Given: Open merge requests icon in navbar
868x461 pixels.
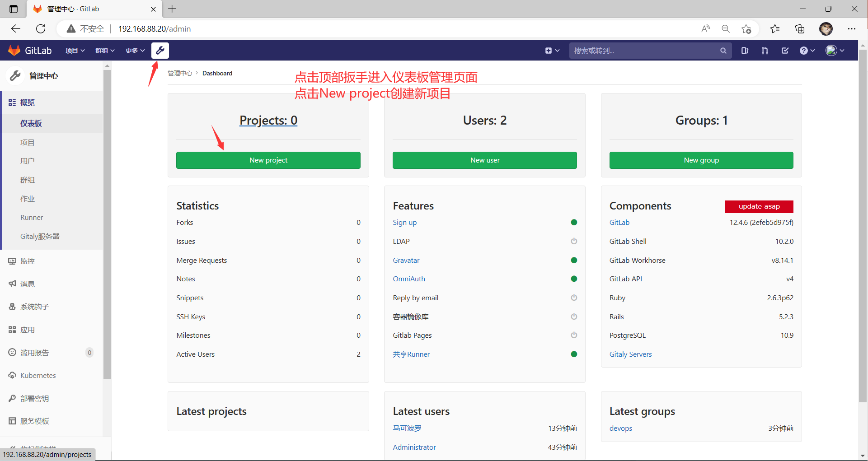Looking at the screenshot, I should [x=765, y=51].
